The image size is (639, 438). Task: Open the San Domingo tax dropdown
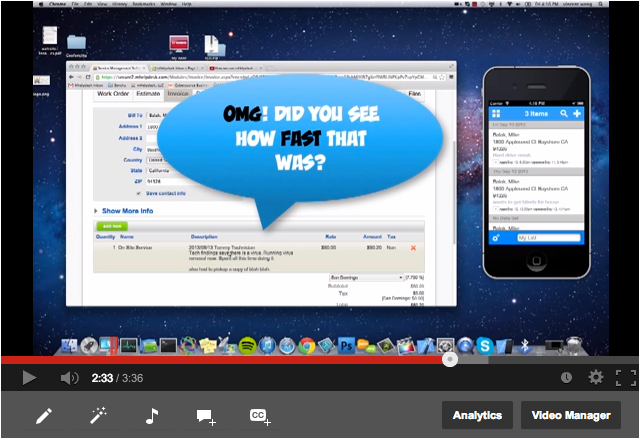366,277
